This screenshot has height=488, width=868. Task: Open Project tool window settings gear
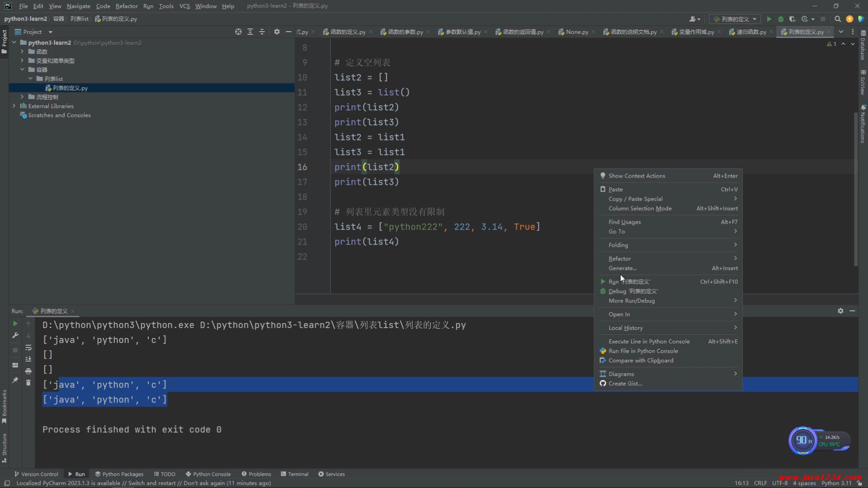[277, 32]
